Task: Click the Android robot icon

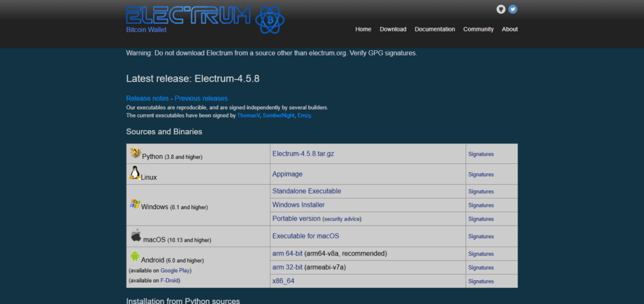Action: click(135, 256)
